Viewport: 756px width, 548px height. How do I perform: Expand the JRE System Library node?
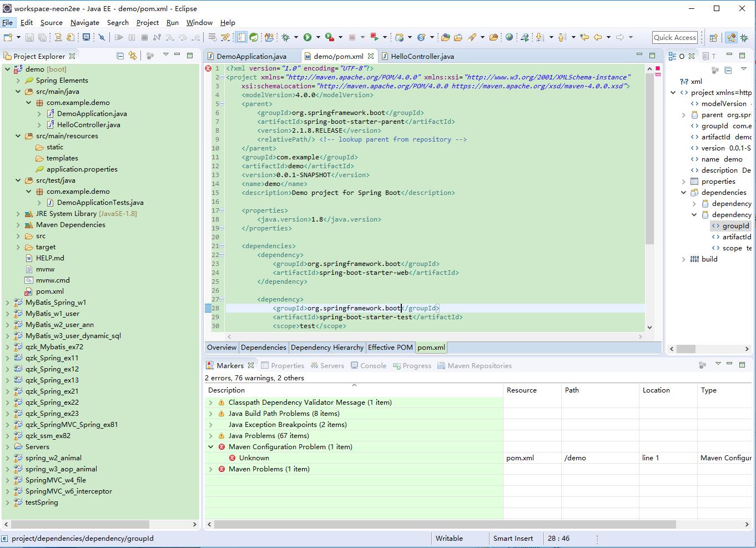pos(18,214)
